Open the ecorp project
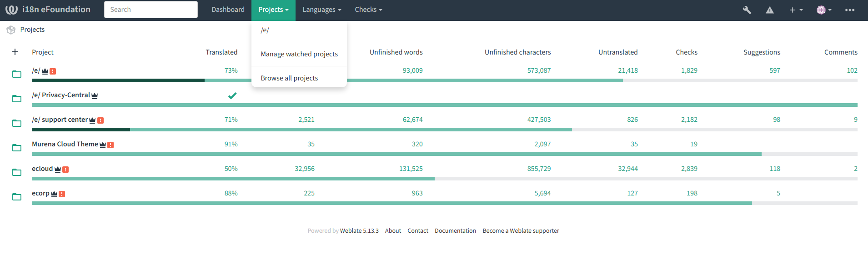The height and width of the screenshot is (270, 868). tap(40, 193)
